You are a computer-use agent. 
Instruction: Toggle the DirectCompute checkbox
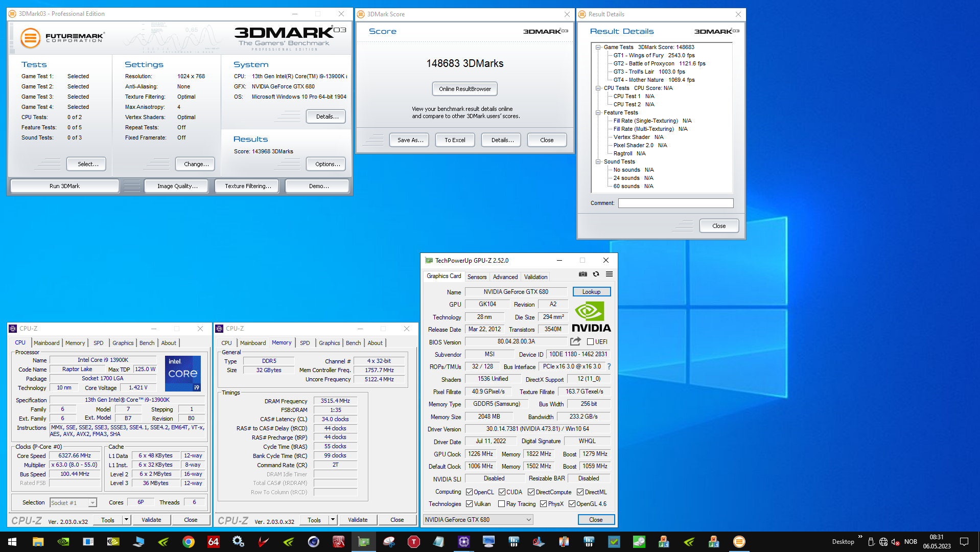531,492
